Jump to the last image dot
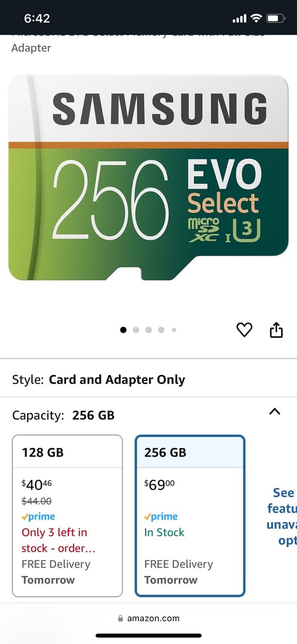The height and width of the screenshot is (644, 297). [174, 330]
